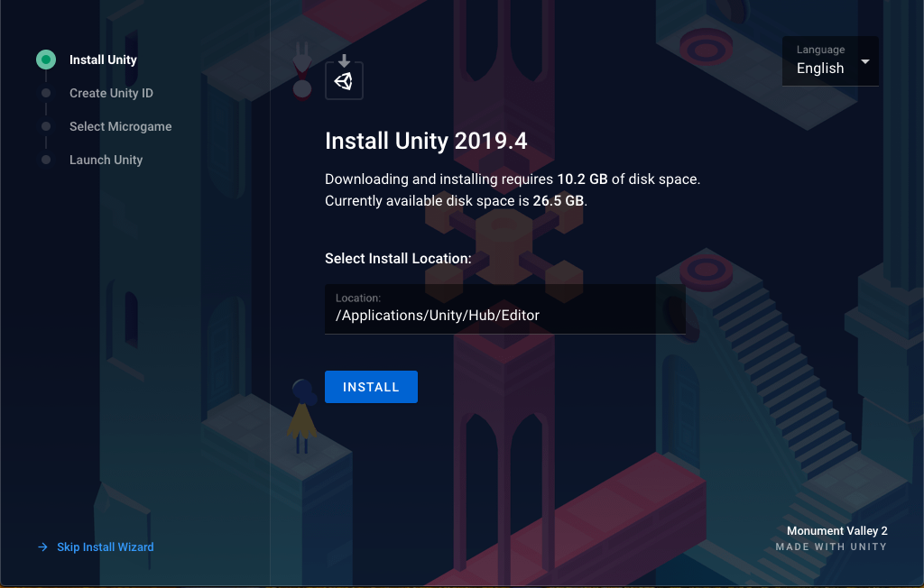Click the Create Unity ID step dot
Screen dimensions: 924x588
click(x=46, y=93)
